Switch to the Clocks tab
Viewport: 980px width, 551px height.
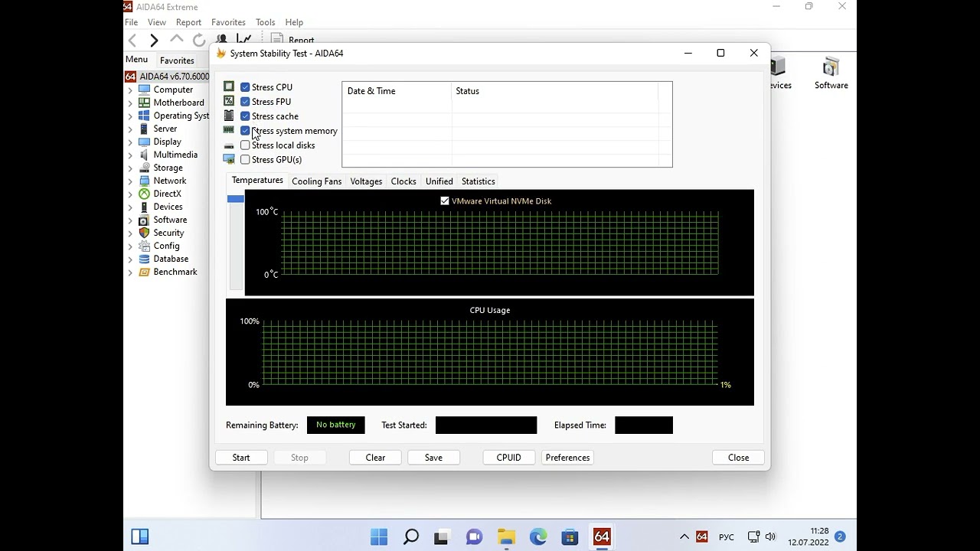[x=403, y=181]
